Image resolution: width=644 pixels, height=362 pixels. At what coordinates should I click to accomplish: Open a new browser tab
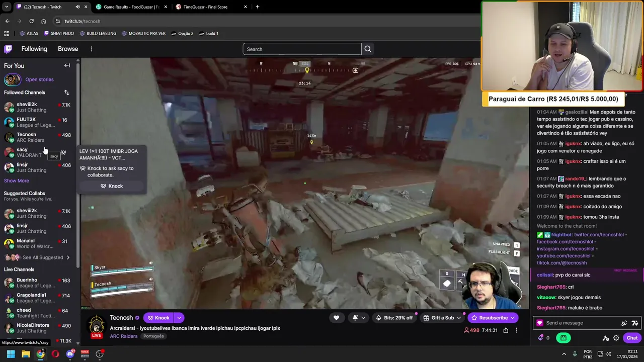click(258, 7)
